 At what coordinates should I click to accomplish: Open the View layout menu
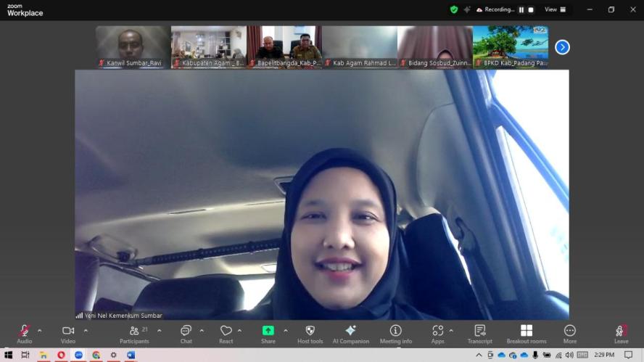pyautogui.click(x=554, y=9)
